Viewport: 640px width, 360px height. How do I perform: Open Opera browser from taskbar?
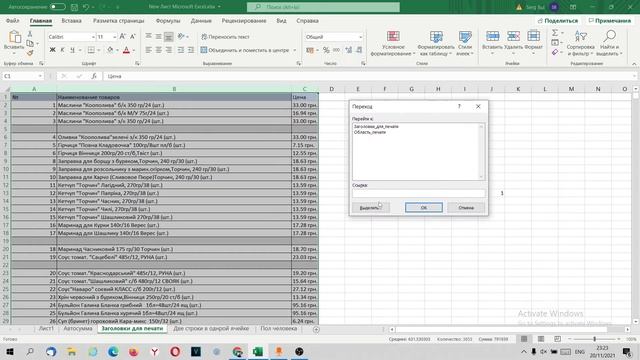point(175,351)
